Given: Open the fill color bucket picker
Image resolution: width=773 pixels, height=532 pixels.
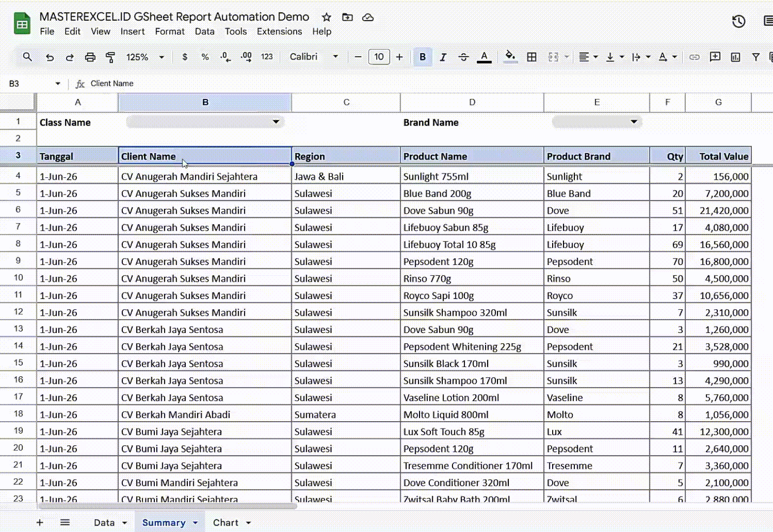Looking at the screenshot, I should 511,57.
